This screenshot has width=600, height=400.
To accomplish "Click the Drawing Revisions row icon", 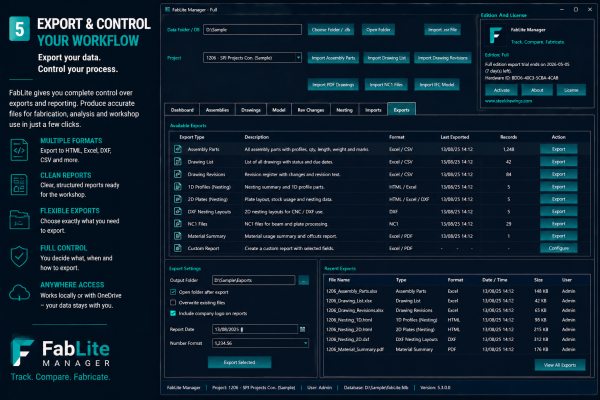I will (178, 174).
